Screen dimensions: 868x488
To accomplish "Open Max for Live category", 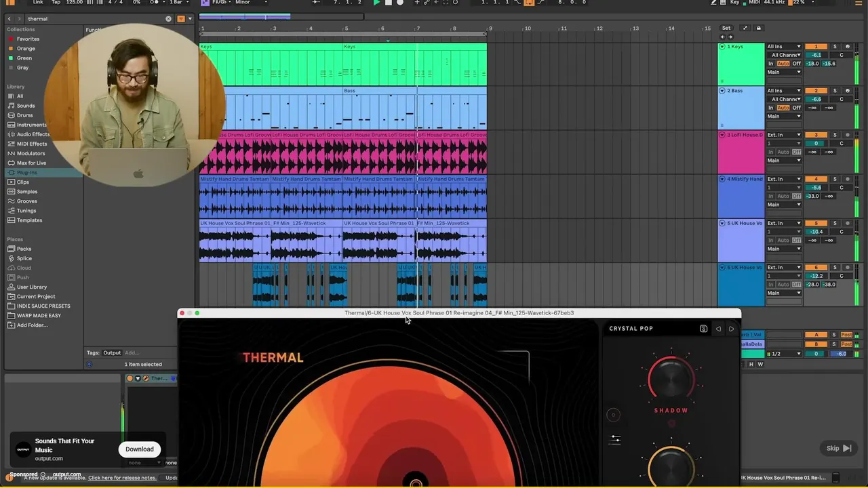I will point(31,163).
